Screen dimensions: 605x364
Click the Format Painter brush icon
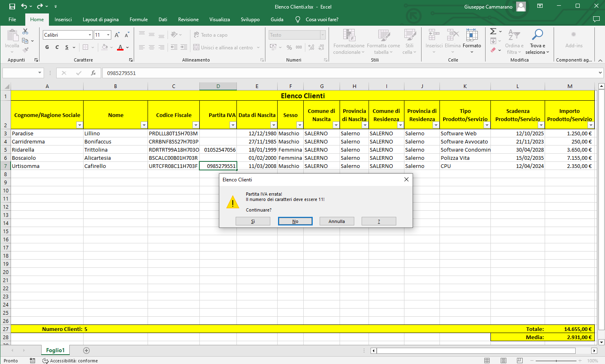point(25,50)
